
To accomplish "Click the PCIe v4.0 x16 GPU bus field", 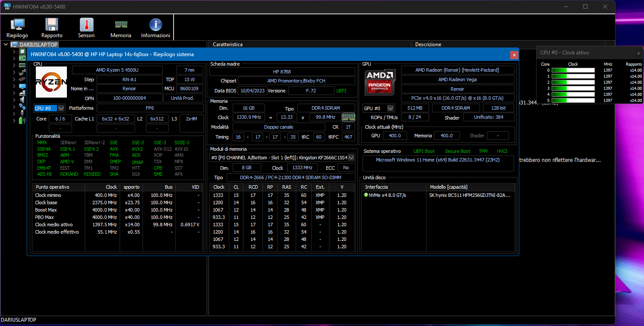I will click(x=458, y=98).
